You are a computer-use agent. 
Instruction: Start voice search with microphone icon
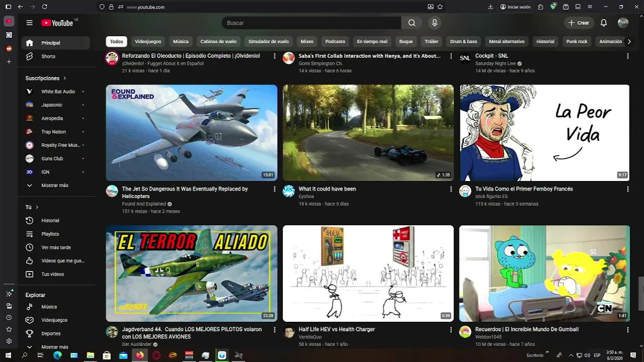tap(435, 23)
